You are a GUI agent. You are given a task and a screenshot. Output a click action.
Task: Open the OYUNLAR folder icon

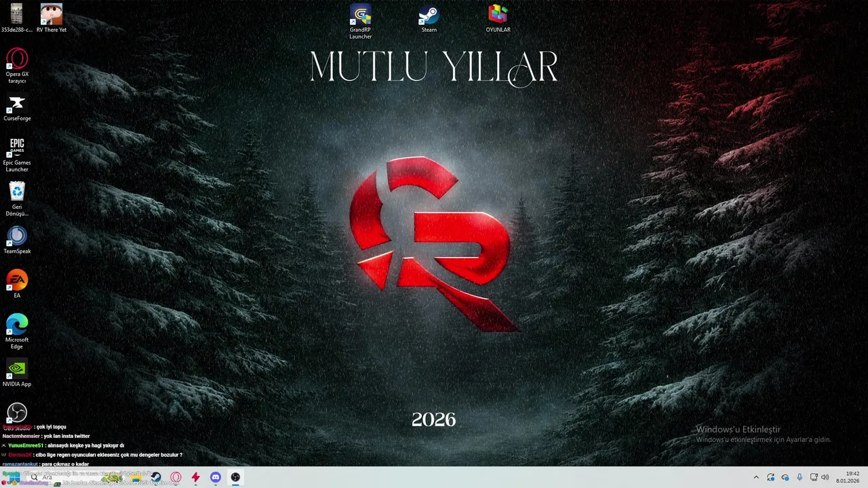click(x=498, y=19)
